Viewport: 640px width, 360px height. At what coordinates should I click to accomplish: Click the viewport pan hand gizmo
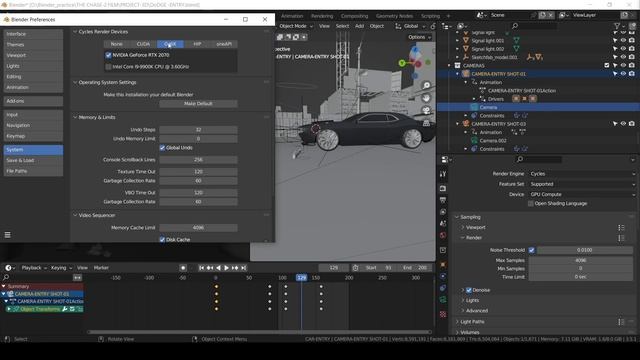click(426, 98)
